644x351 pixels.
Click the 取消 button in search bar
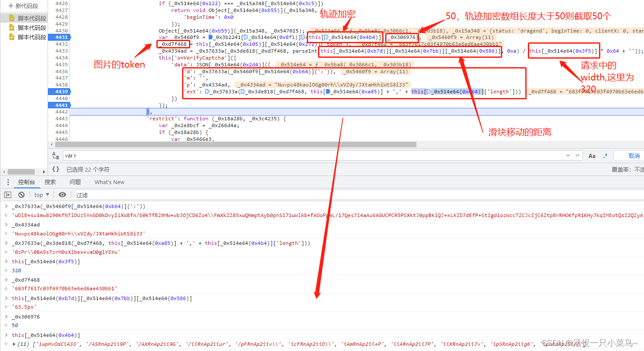click(634, 156)
